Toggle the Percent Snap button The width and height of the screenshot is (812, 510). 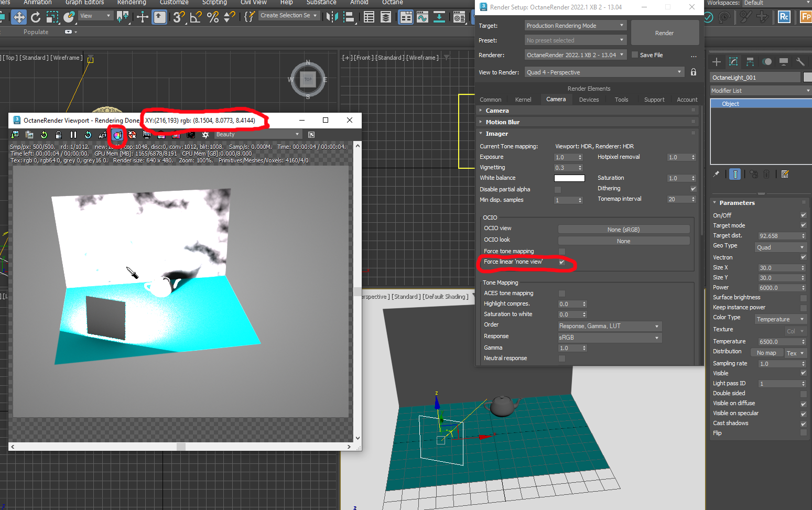tap(213, 17)
